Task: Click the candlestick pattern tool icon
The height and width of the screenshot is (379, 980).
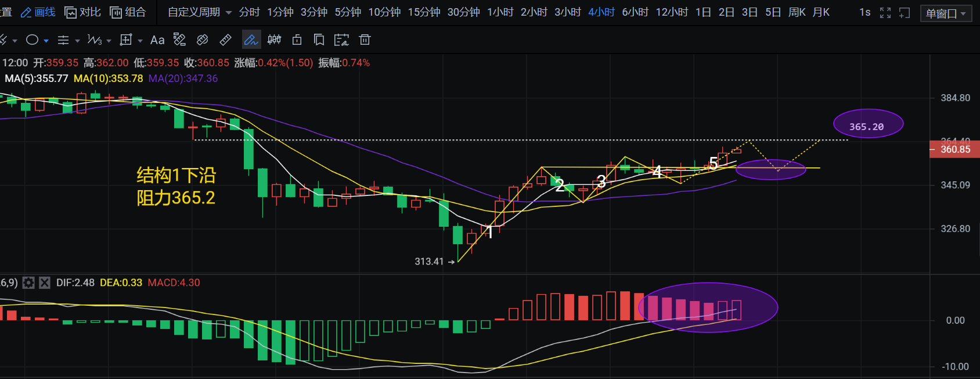Action: click(x=274, y=40)
